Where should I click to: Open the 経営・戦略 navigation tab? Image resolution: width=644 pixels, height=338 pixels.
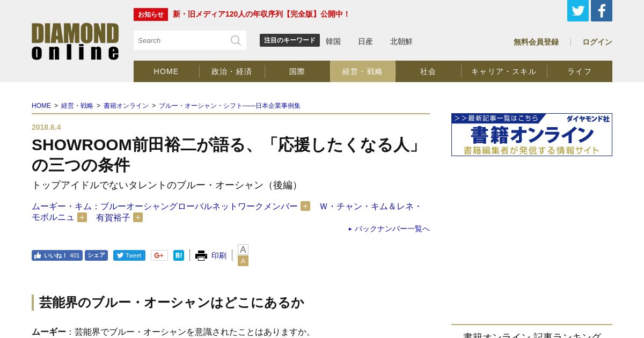pos(363,71)
